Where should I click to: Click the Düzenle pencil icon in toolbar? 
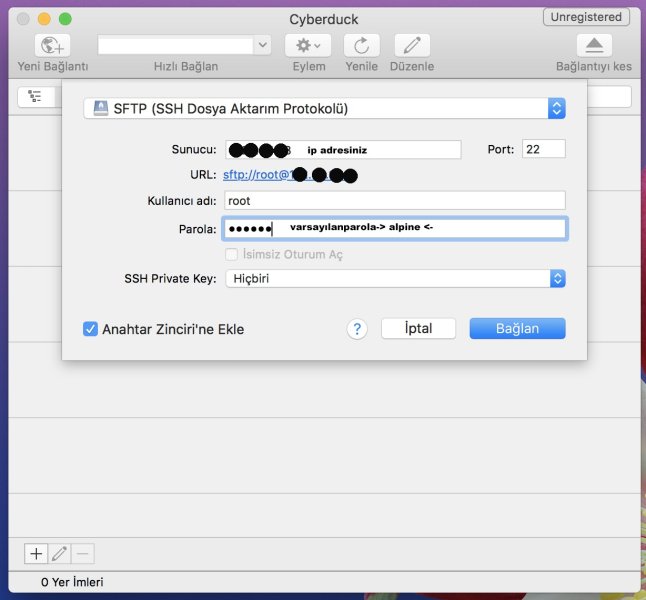tap(412, 45)
